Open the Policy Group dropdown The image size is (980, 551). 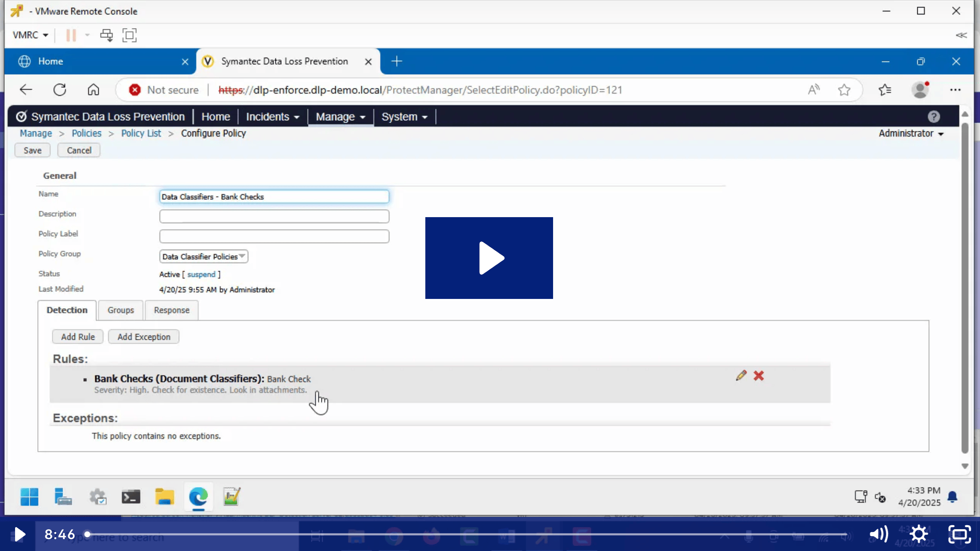tap(204, 256)
